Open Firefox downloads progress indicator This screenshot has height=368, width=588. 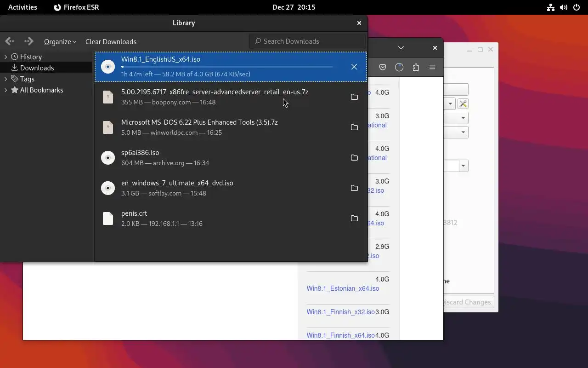(399, 67)
